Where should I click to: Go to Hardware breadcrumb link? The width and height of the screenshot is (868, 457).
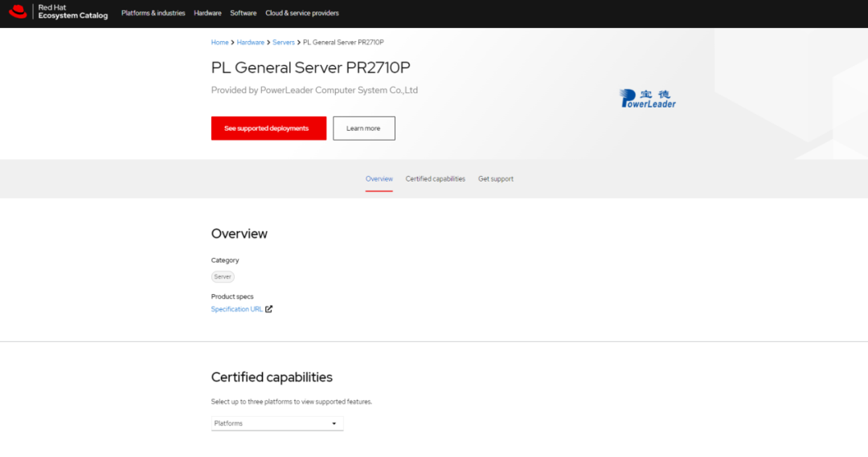pos(250,43)
